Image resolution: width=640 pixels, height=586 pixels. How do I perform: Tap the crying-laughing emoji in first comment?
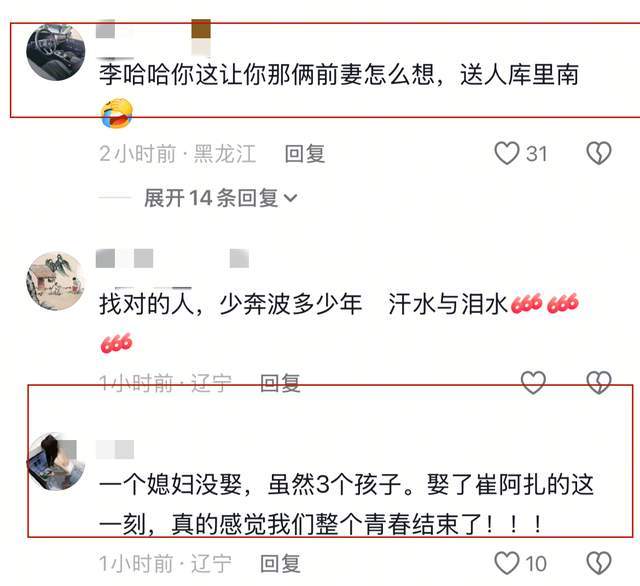click(x=117, y=113)
